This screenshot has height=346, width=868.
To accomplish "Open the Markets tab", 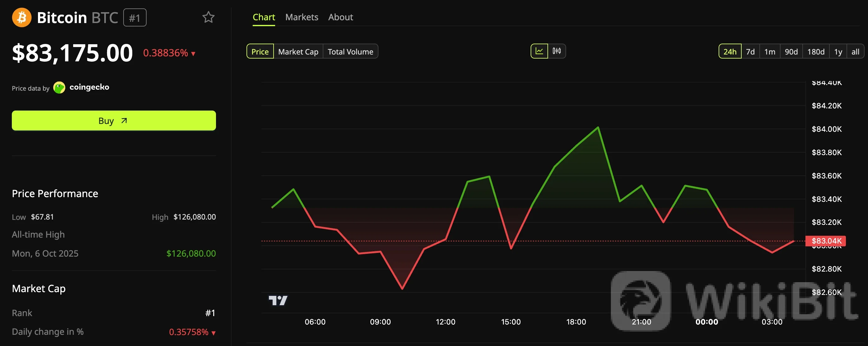I will click(302, 17).
